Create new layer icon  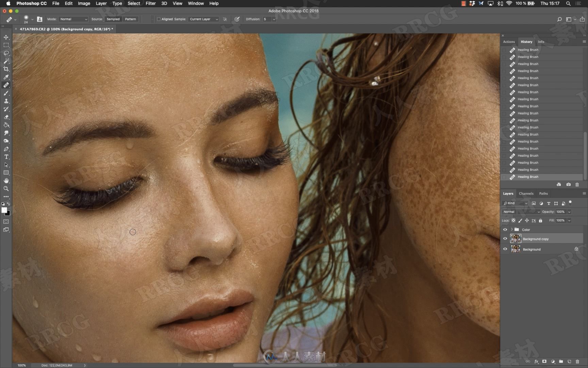[x=569, y=362]
